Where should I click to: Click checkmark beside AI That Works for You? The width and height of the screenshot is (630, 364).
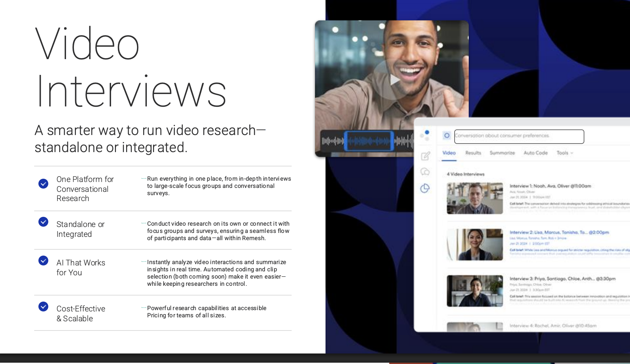click(43, 261)
